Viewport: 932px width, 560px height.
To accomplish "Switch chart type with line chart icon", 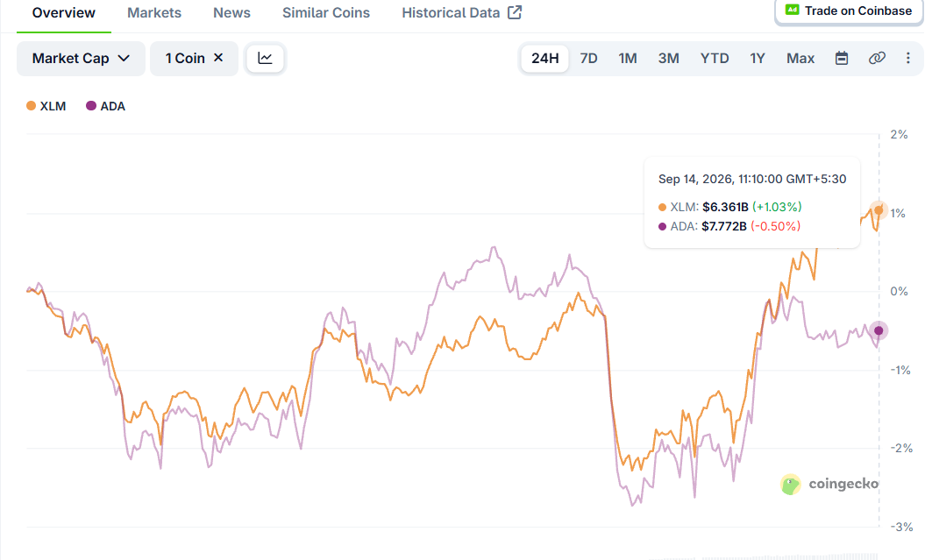I will click(265, 58).
